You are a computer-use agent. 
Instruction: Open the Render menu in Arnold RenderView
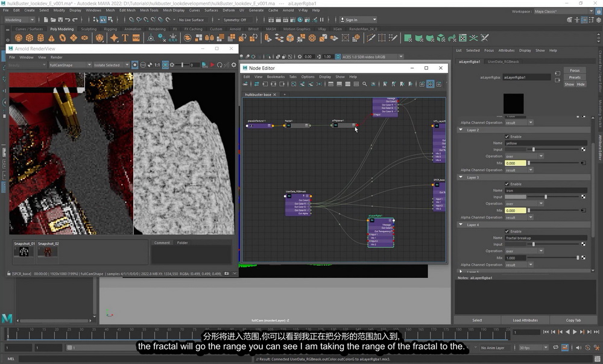coord(57,57)
